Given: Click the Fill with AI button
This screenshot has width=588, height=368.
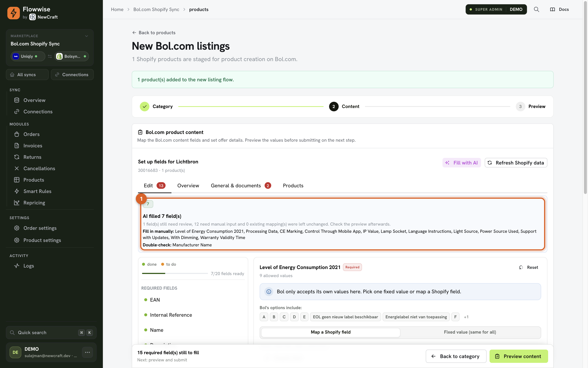Looking at the screenshot, I should [x=461, y=163].
